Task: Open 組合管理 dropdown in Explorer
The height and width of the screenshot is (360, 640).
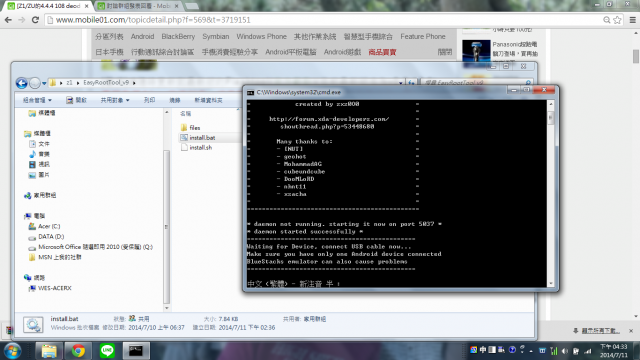Action: coord(37,100)
